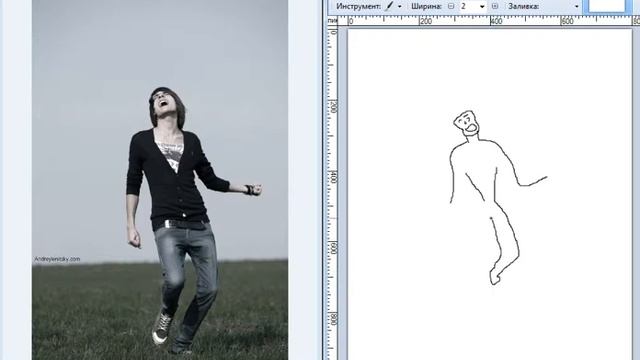Expand the Ширина width dropdown arrow
The width and height of the screenshot is (640, 360).
tap(482, 7)
